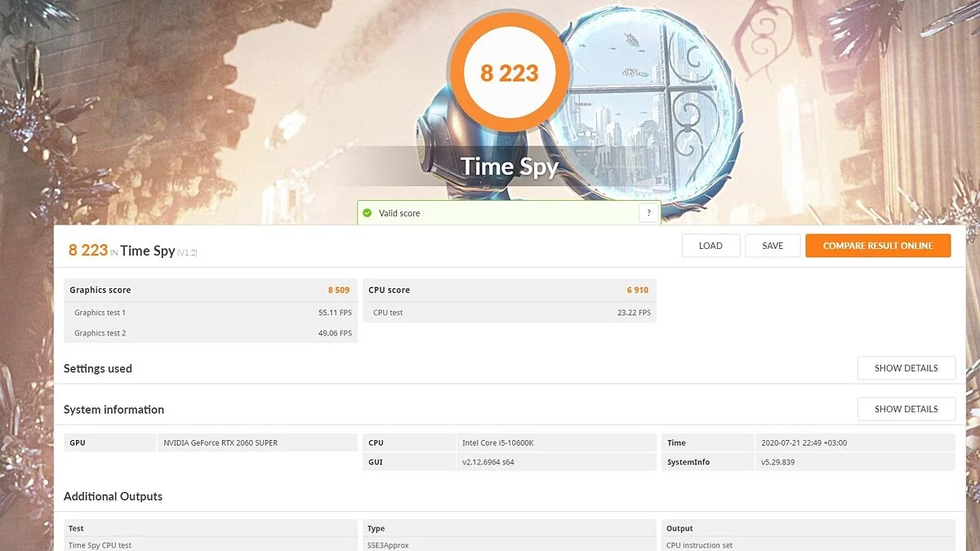Screen dimensions: 980x551
Task: Click the CPU score header label
Action: click(x=389, y=290)
